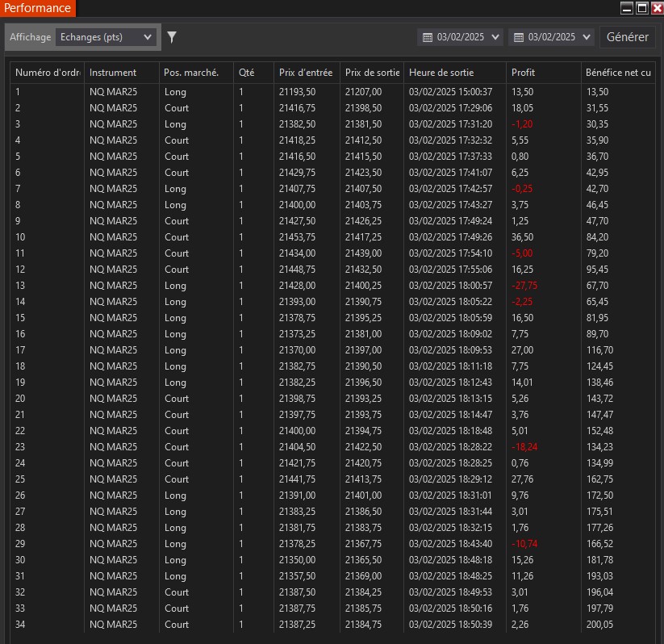
Task: Select entry price 21448,75
Action: [x=297, y=269]
